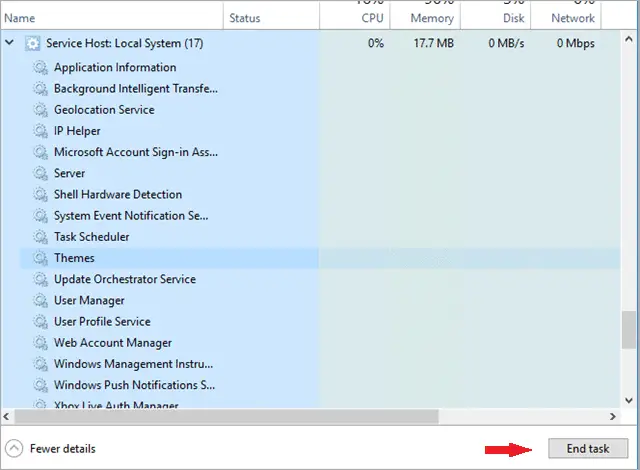Click the IP Helper service icon

click(40, 131)
